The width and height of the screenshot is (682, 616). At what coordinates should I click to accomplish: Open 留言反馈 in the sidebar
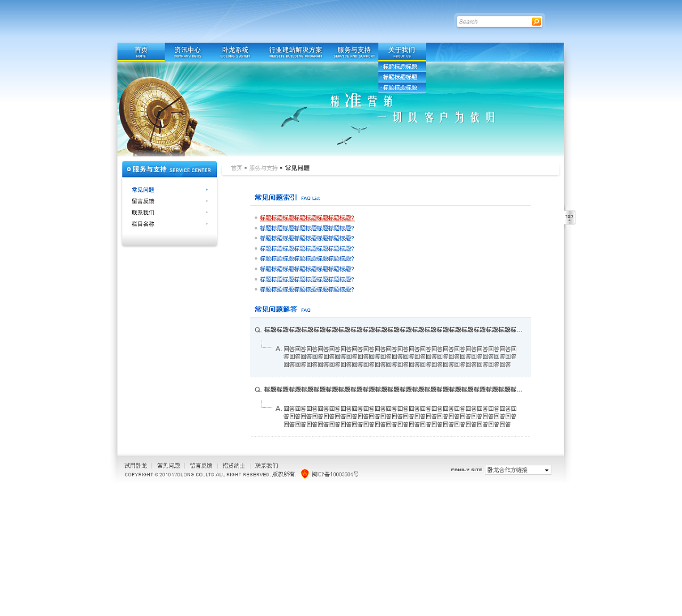pyautogui.click(x=143, y=201)
